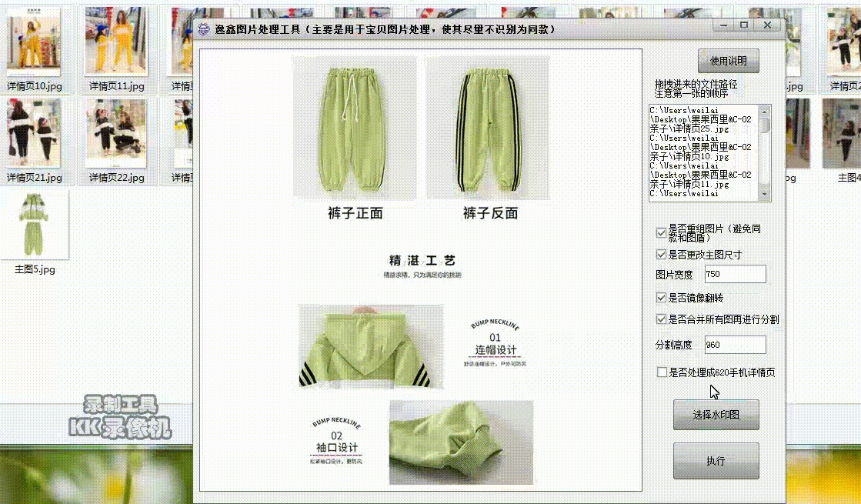Maximize the 逸鑫图片处理工具 window
The image size is (861, 504).
pos(744,25)
